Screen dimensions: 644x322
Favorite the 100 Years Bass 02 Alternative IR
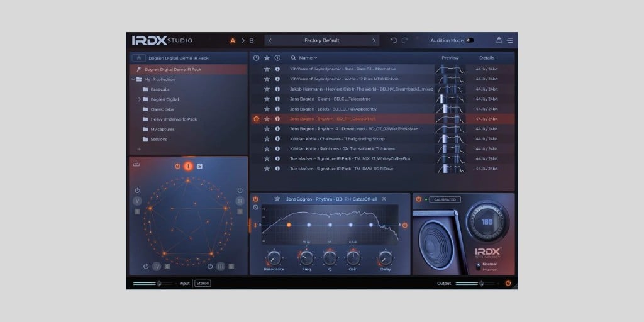[267, 69]
